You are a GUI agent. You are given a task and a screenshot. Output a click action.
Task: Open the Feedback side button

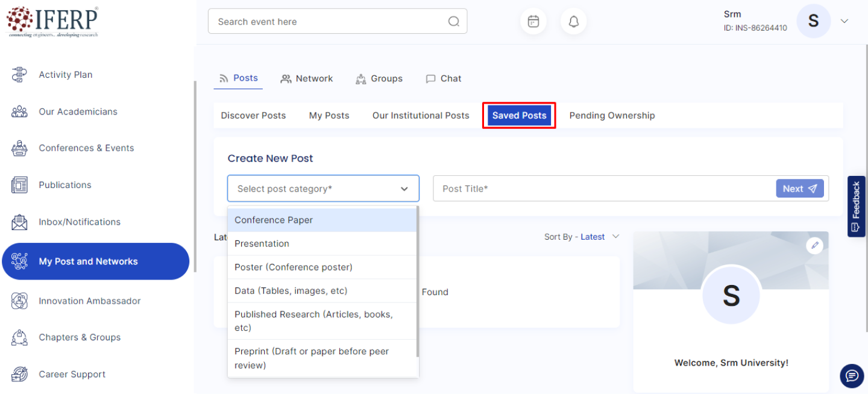click(856, 207)
